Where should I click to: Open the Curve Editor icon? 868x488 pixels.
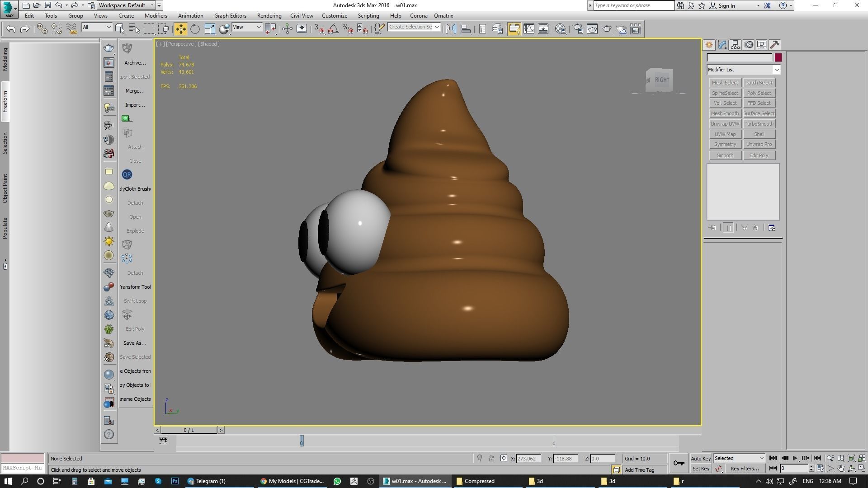(x=529, y=29)
